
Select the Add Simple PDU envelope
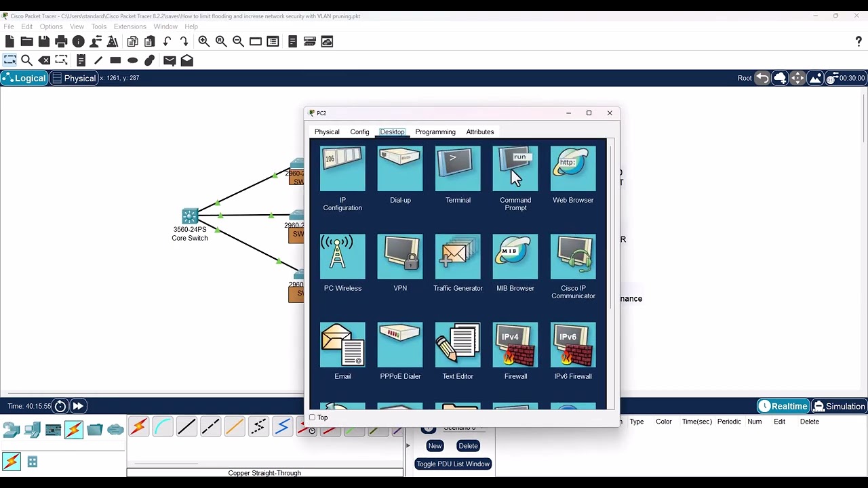pos(170,60)
